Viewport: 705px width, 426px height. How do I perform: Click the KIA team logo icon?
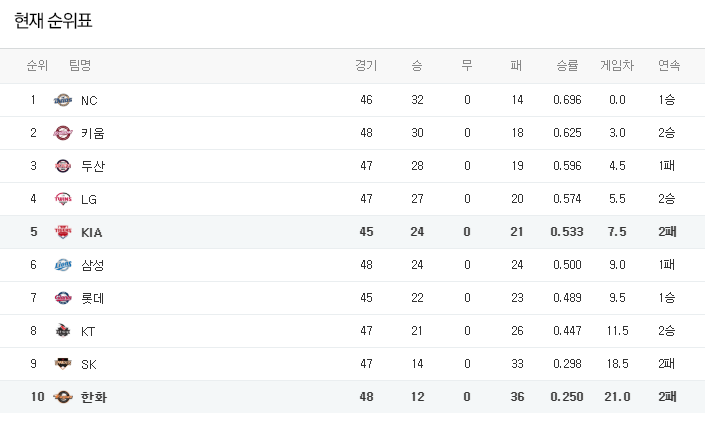point(63,232)
